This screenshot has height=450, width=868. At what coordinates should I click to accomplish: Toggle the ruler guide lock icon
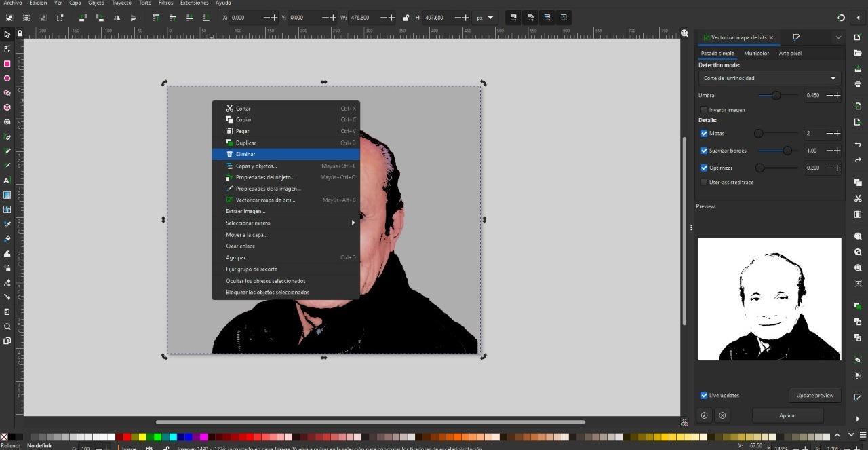click(x=20, y=33)
